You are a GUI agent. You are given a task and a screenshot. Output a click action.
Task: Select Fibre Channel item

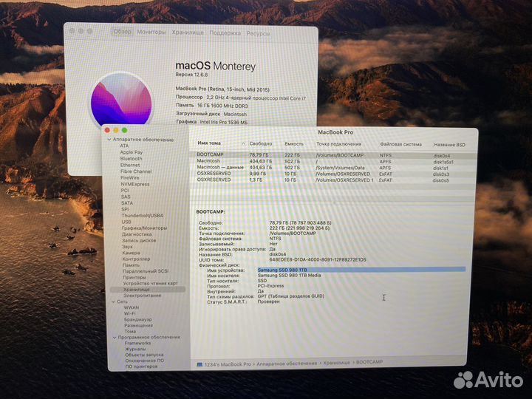tap(136, 171)
